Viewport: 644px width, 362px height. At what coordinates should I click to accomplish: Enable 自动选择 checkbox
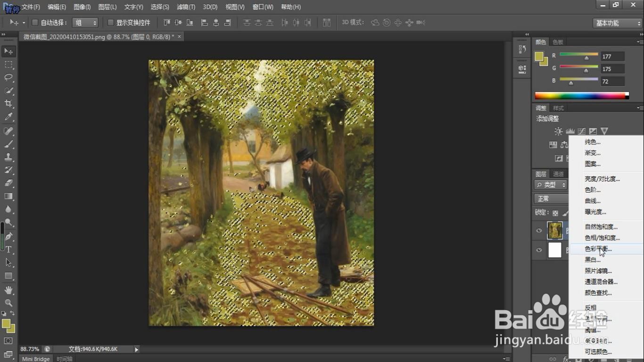coord(35,23)
